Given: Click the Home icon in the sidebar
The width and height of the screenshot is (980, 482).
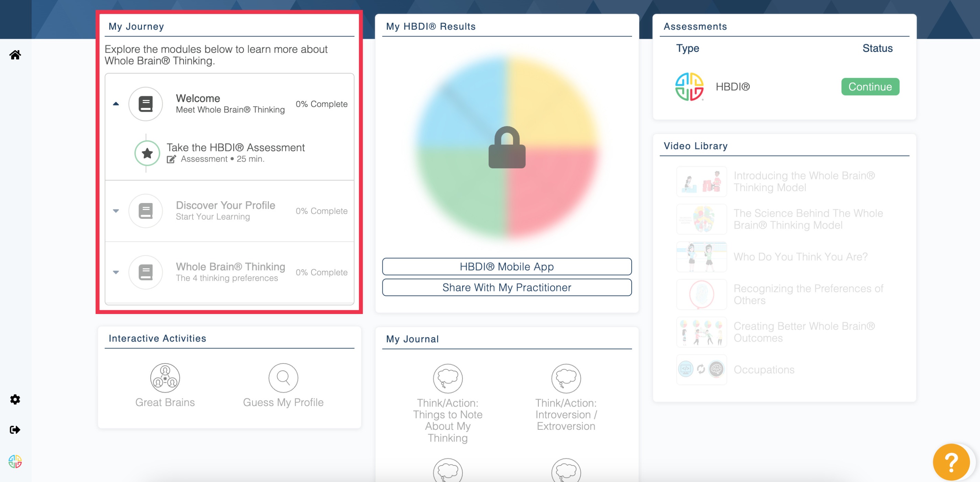Looking at the screenshot, I should pyautogui.click(x=15, y=54).
